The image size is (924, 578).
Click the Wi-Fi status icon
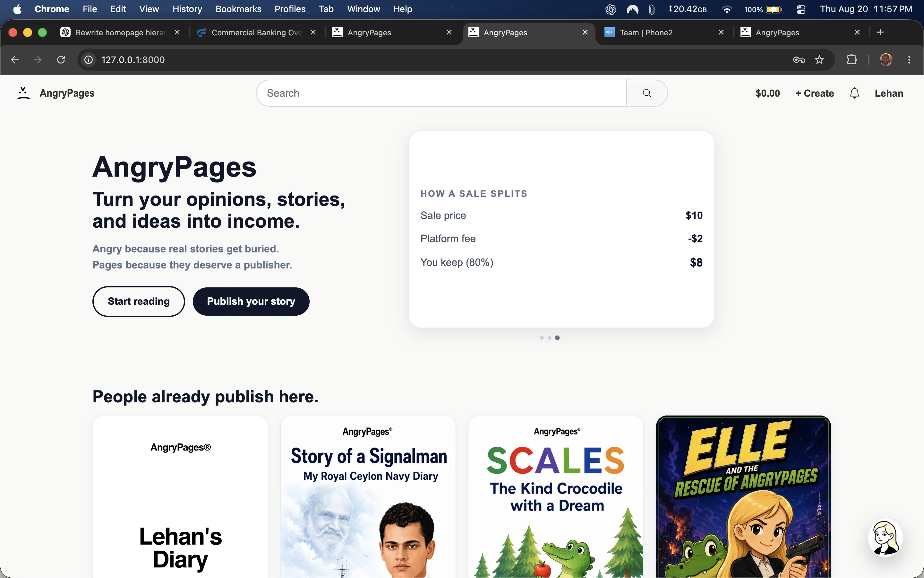click(727, 9)
